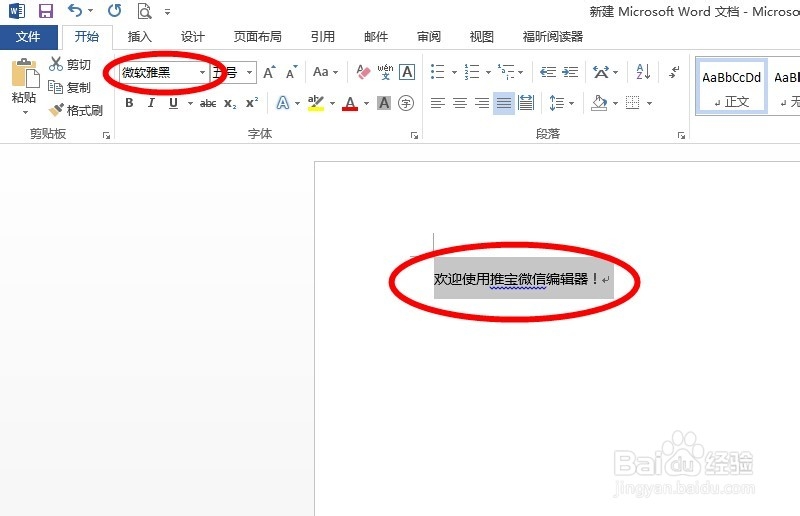Decrease font size with the shrink font icon
Screen dimensions: 800x516
(291, 72)
